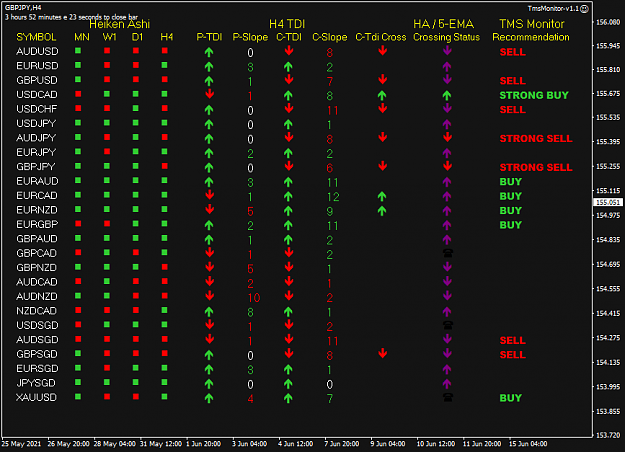Click the time-to-close-bar countdown text
This screenshot has height=452, width=625.
(x=71, y=17)
